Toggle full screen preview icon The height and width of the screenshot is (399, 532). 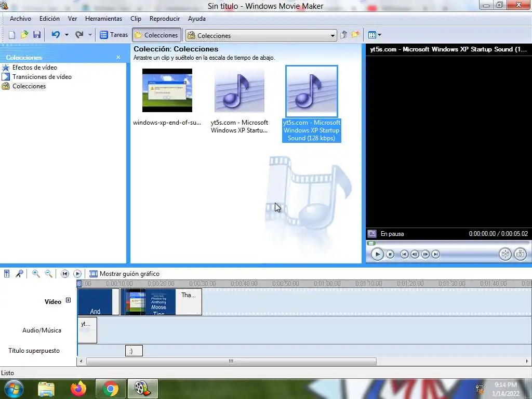click(372, 234)
